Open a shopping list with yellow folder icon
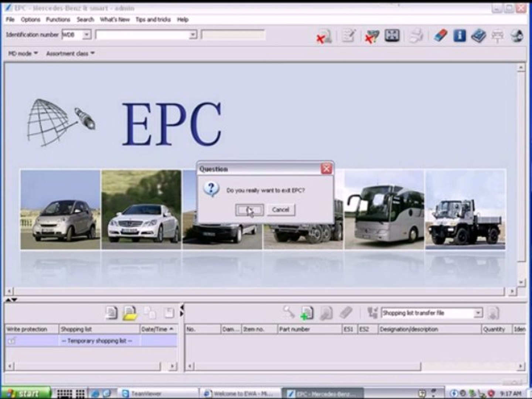 click(x=130, y=313)
